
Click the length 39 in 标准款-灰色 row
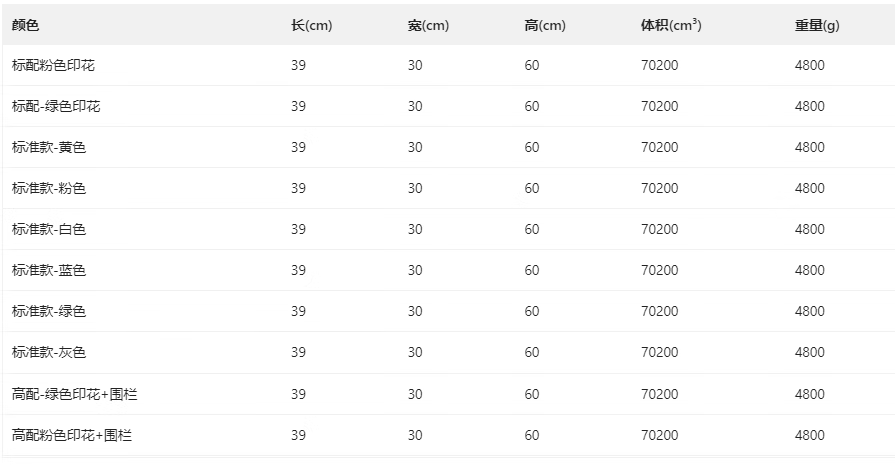298,352
